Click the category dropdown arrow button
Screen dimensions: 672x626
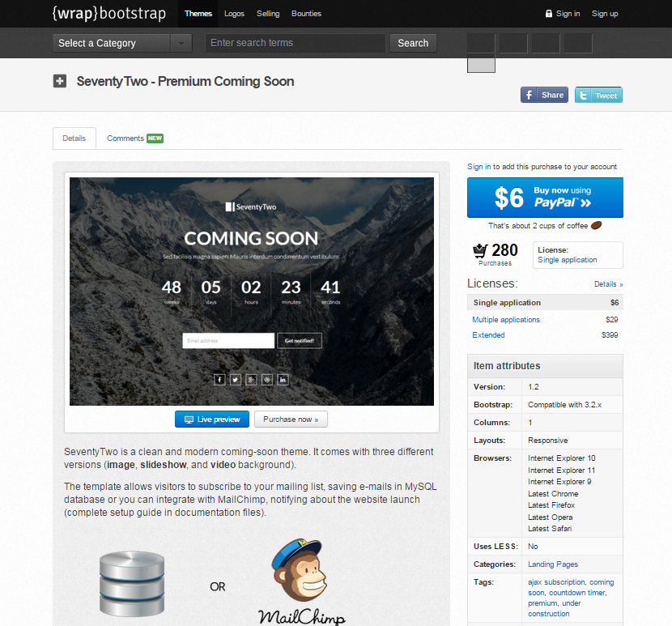181,43
